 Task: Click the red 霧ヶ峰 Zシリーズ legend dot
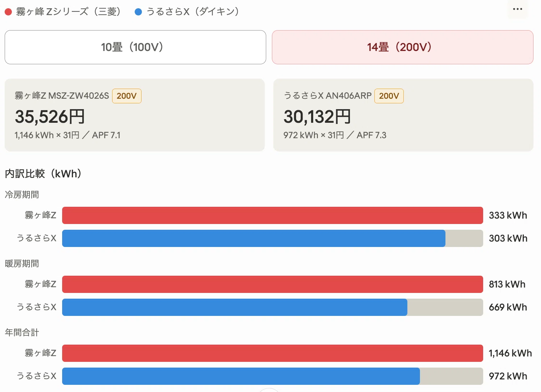(x=8, y=12)
